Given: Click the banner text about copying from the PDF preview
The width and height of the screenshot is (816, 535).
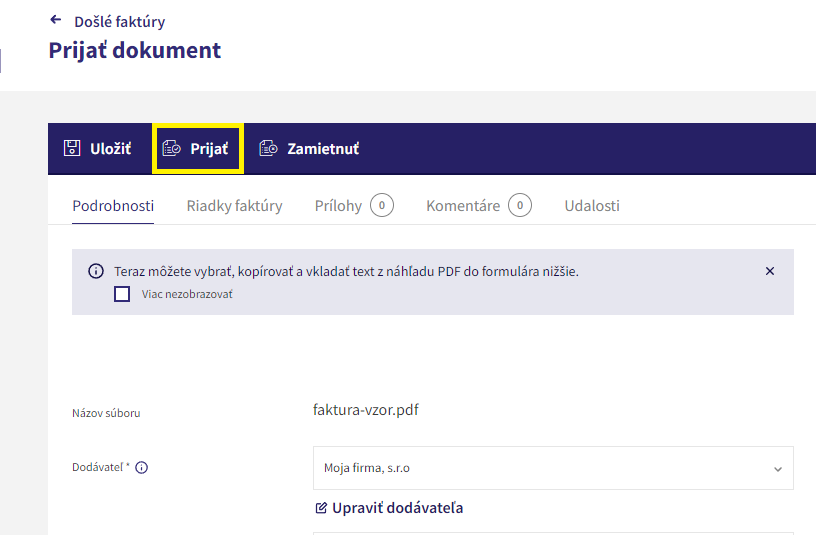Looking at the screenshot, I should coord(346,271).
